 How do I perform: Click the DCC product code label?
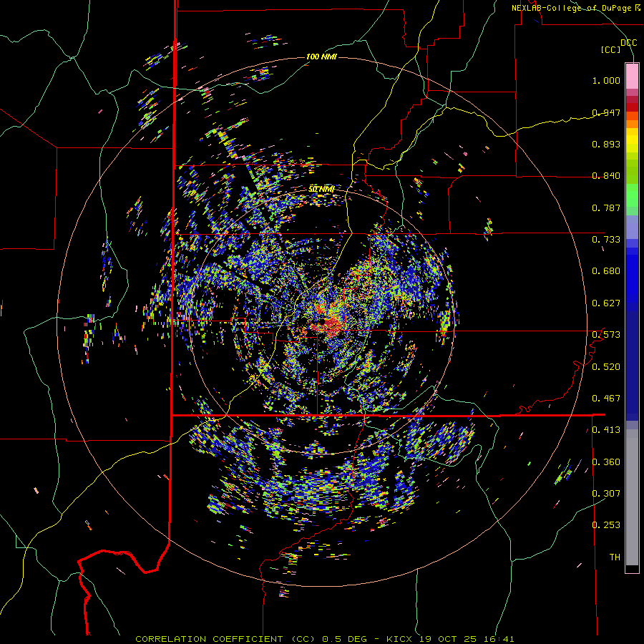(628, 43)
